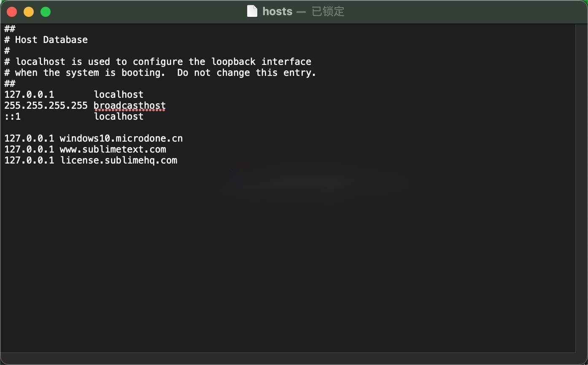Screen dimensions: 588x365
Task: Click the license.sublimehq.com host entry
Action: pyautogui.click(x=119, y=160)
